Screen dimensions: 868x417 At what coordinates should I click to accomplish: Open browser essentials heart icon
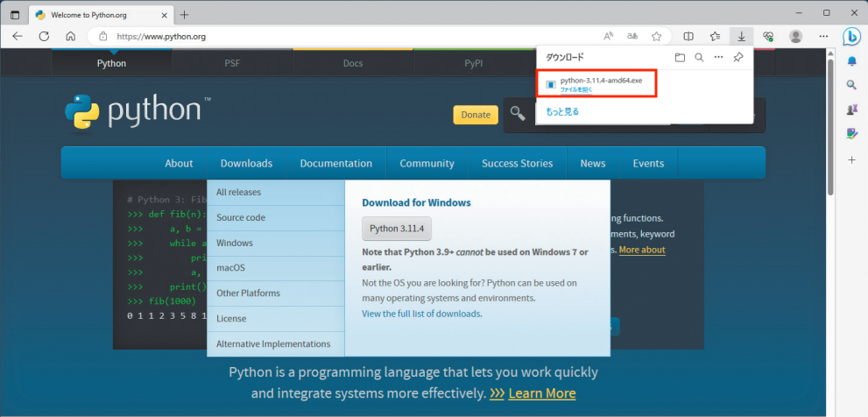coord(768,37)
